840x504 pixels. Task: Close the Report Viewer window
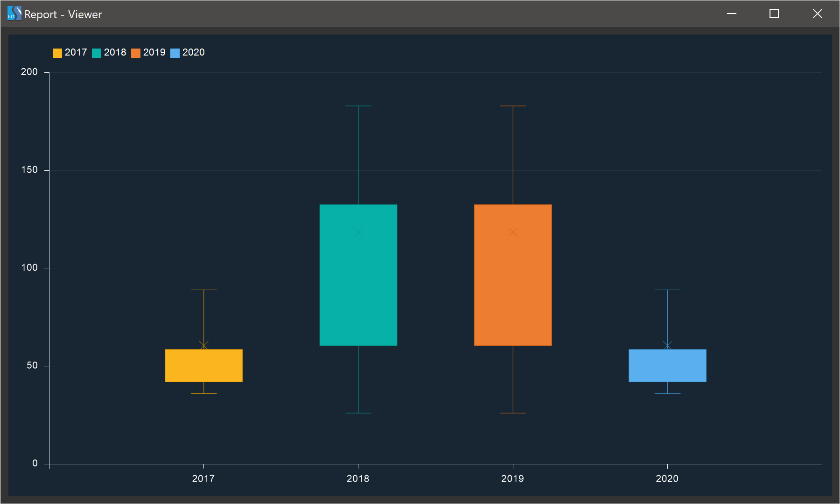[818, 14]
